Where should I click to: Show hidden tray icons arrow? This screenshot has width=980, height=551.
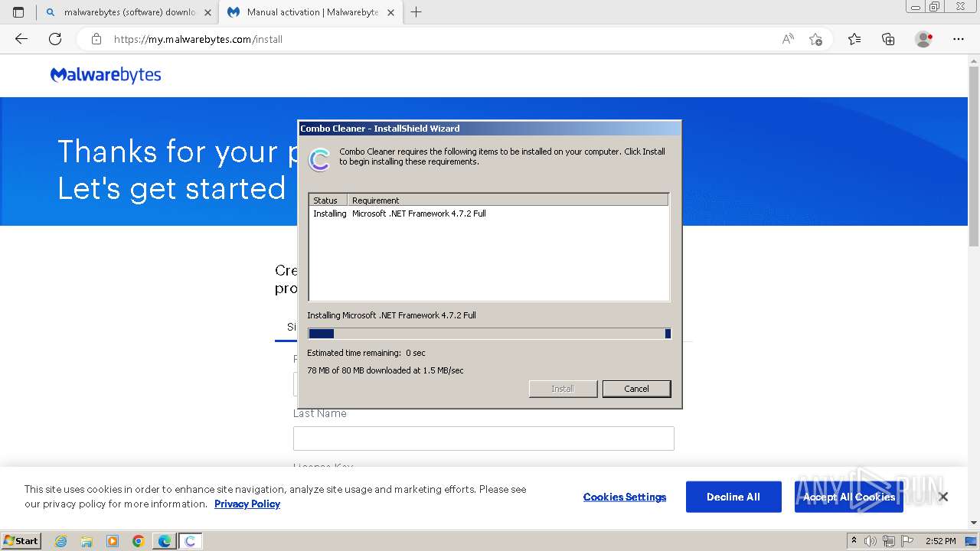[854, 541]
